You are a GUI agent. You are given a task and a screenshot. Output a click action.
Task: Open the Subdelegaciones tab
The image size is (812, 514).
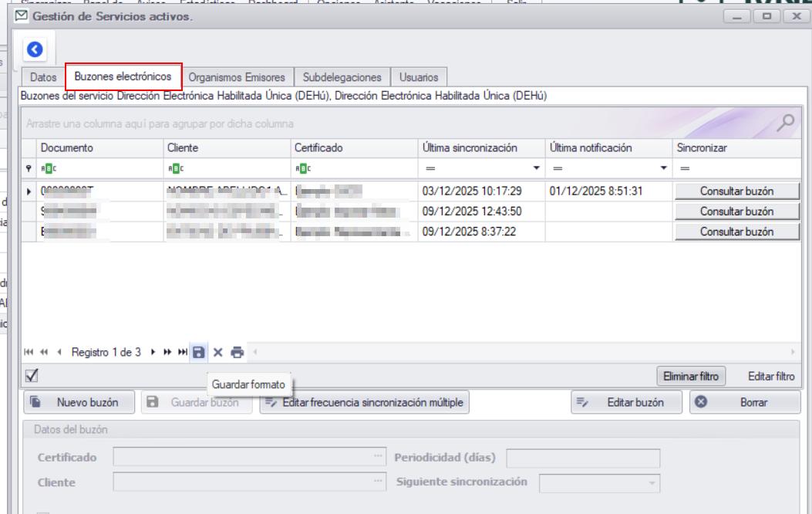(342, 77)
